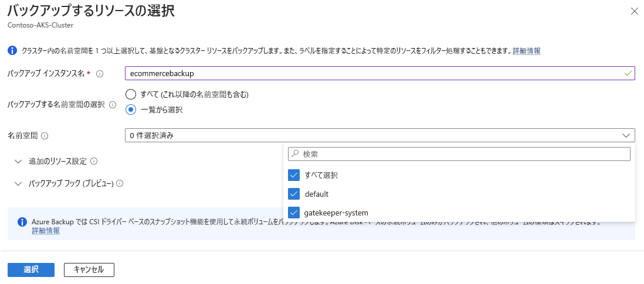The height and width of the screenshot is (284, 644).
Task: Click the blue info icon beside Azure Backup note
Action: tap(22, 222)
